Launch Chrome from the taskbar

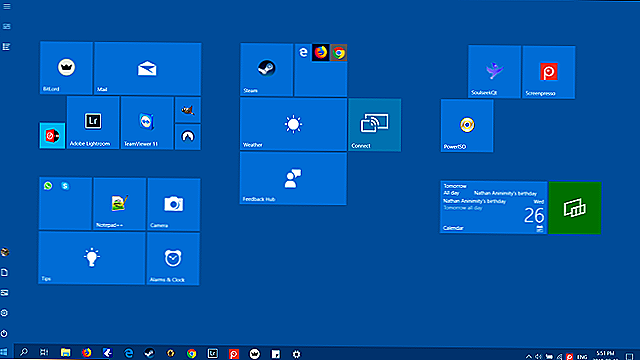coord(191,353)
